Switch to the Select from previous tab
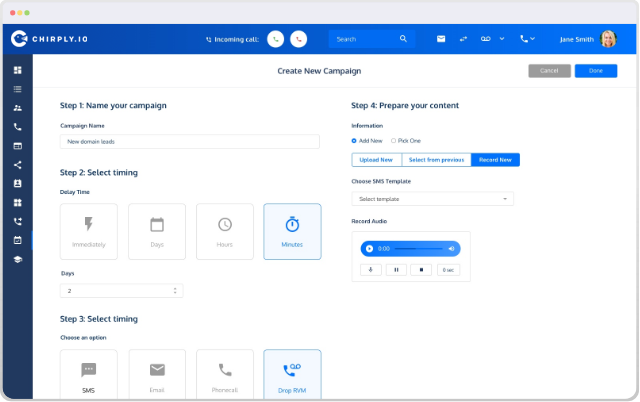The width and height of the screenshot is (640, 402). pos(436,160)
